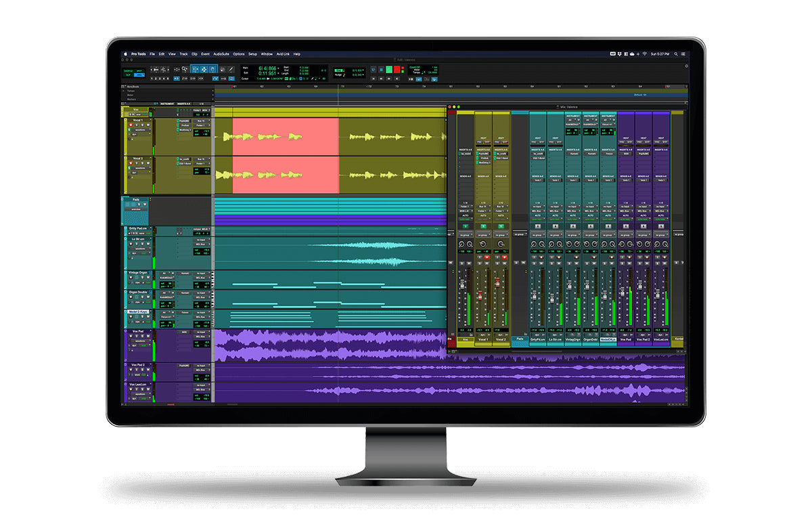Click the Record button in the transport

[397, 69]
